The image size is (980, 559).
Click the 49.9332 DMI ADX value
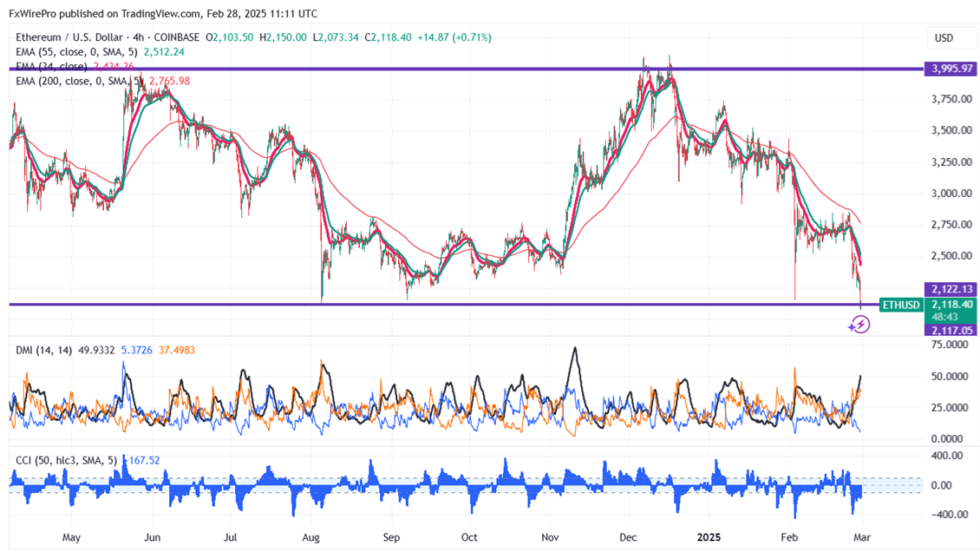coord(96,350)
